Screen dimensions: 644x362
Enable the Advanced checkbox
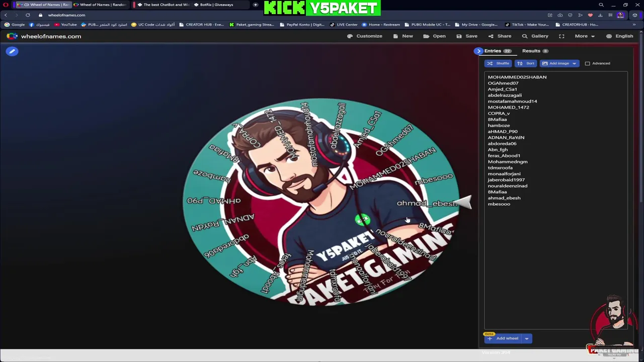click(x=587, y=63)
